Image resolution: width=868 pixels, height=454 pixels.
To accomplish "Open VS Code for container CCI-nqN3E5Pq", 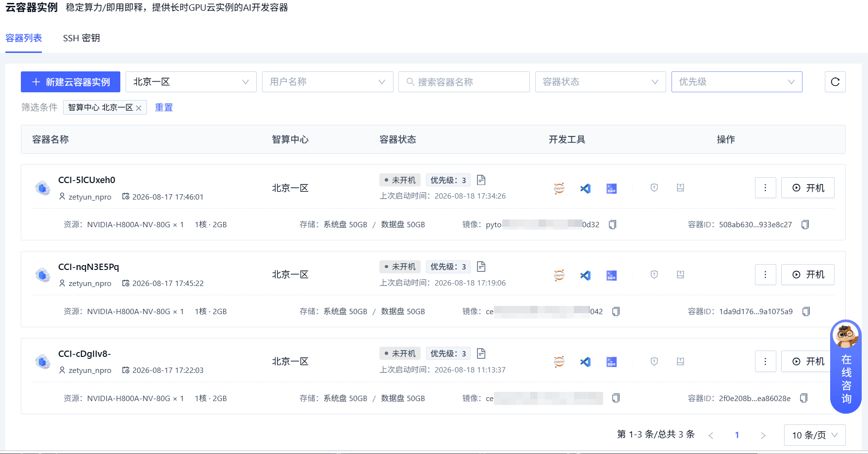I will click(x=586, y=275).
